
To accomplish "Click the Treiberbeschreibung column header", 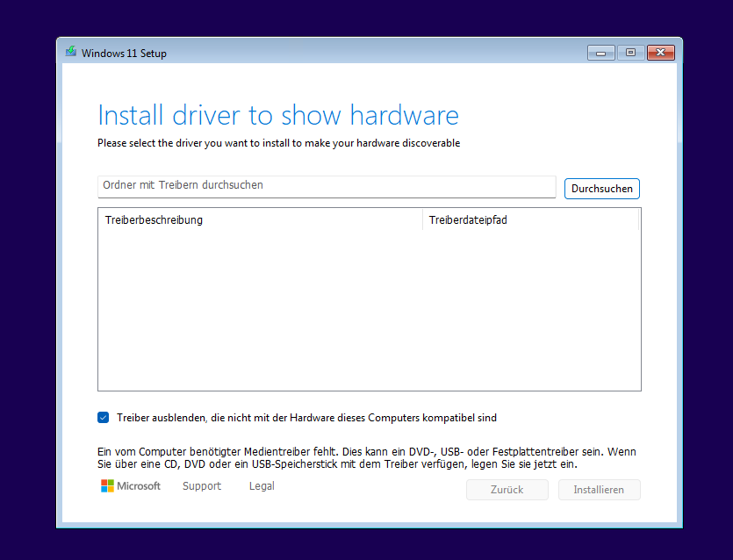I will click(x=260, y=219).
